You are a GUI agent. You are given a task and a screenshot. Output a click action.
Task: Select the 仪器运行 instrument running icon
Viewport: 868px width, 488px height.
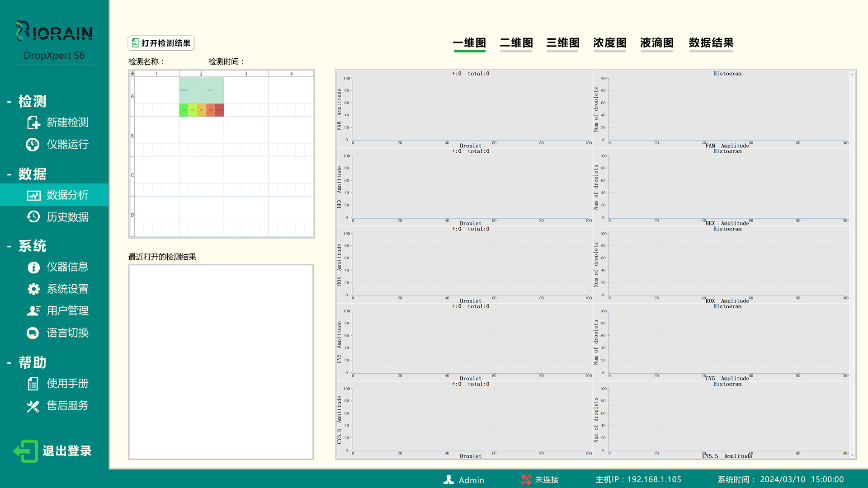pos(33,144)
